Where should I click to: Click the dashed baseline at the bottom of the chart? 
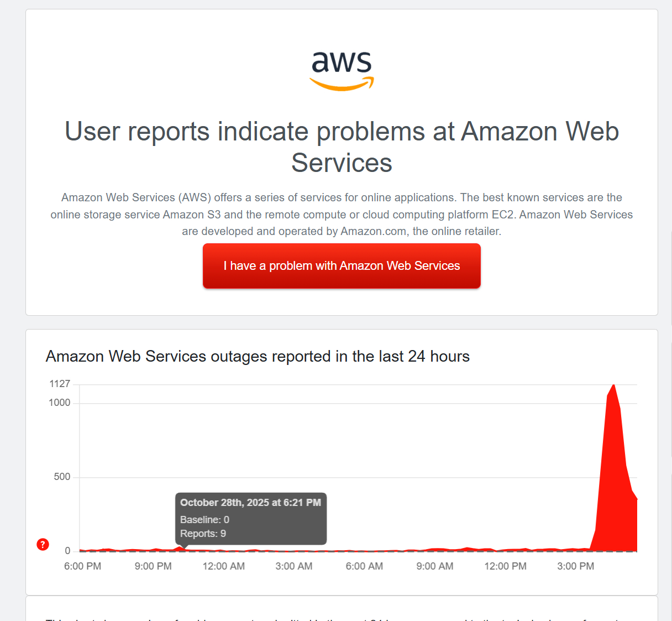click(387, 550)
